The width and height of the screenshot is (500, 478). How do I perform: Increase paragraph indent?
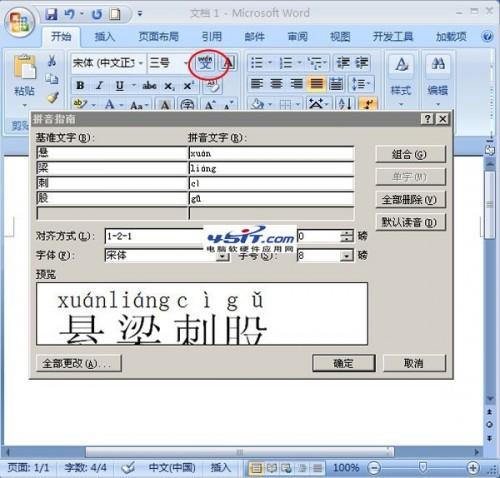[x=361, y=63]
